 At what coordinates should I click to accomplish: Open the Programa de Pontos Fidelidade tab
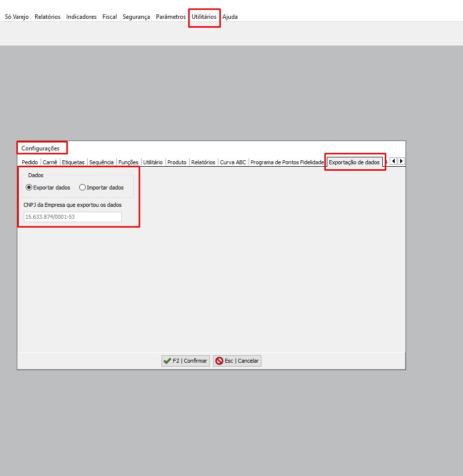(287, 162)
